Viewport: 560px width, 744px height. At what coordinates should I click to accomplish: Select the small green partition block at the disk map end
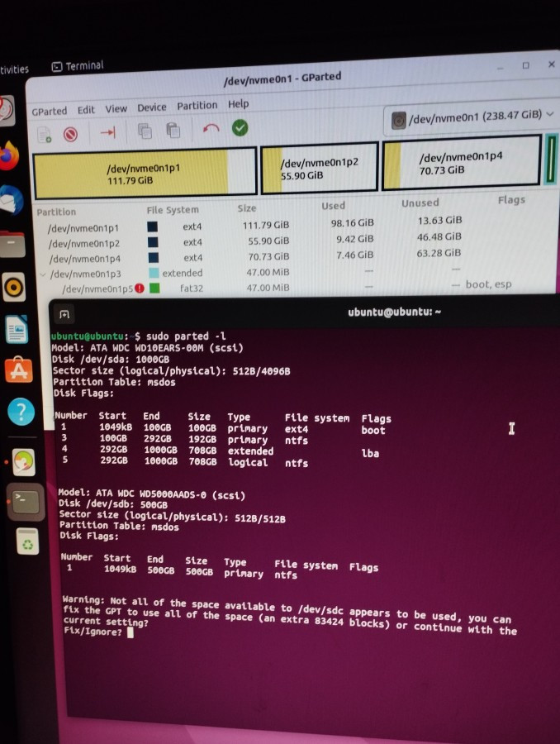pos(551,159)
